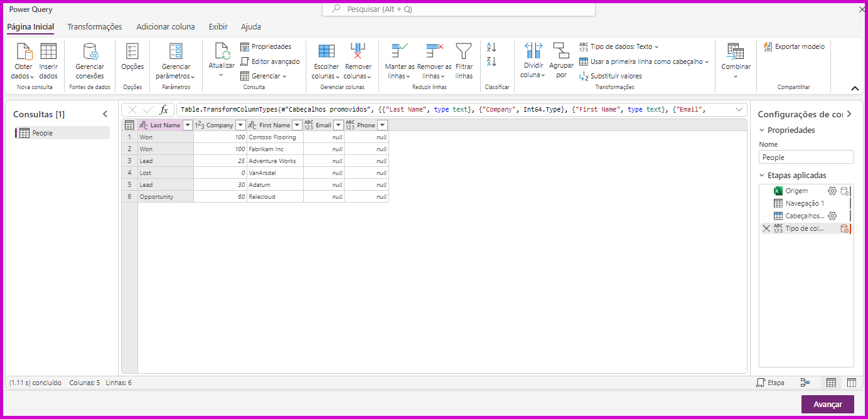Click the Opportunity cell in row 6

tap(166, 196)
